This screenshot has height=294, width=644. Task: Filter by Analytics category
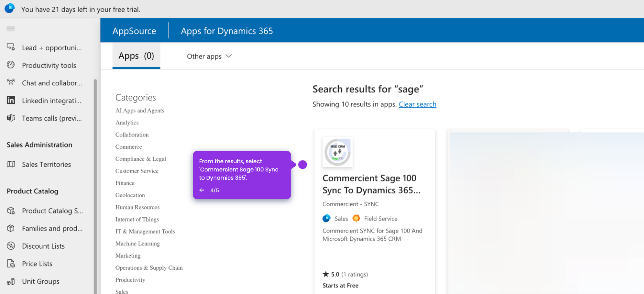coord(127,123)
